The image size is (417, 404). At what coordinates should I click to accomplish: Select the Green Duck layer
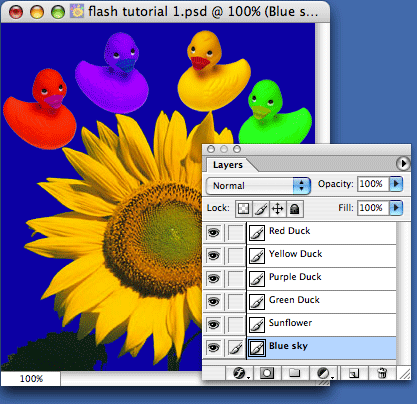tap(321, 301)
